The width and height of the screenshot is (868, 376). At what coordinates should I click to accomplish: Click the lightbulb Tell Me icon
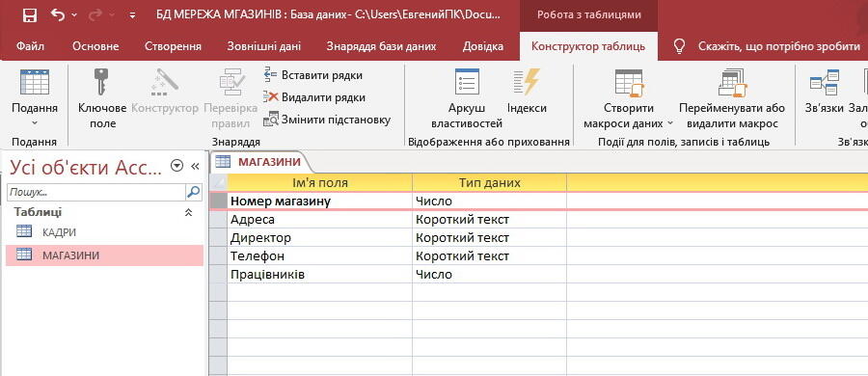pos(679,46)
